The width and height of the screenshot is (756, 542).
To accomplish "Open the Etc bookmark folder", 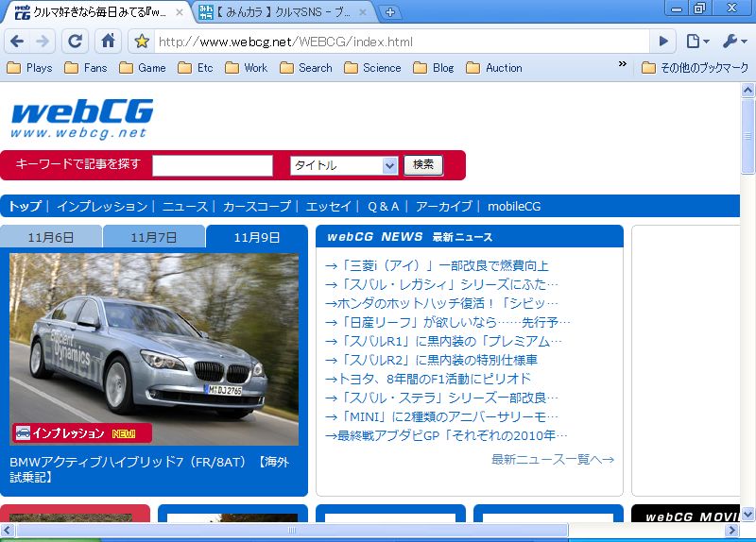I will pos(196,68).
